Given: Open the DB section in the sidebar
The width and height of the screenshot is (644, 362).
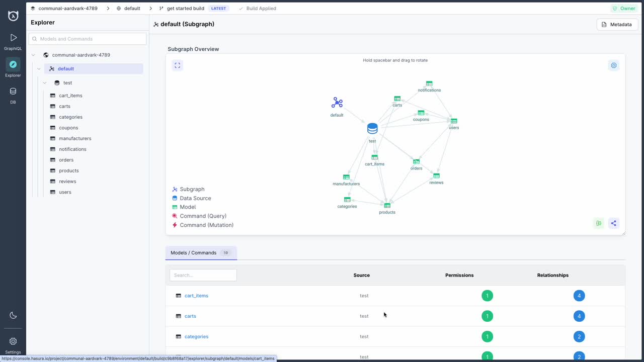Looking at the screenshot, I should point(13,95).
